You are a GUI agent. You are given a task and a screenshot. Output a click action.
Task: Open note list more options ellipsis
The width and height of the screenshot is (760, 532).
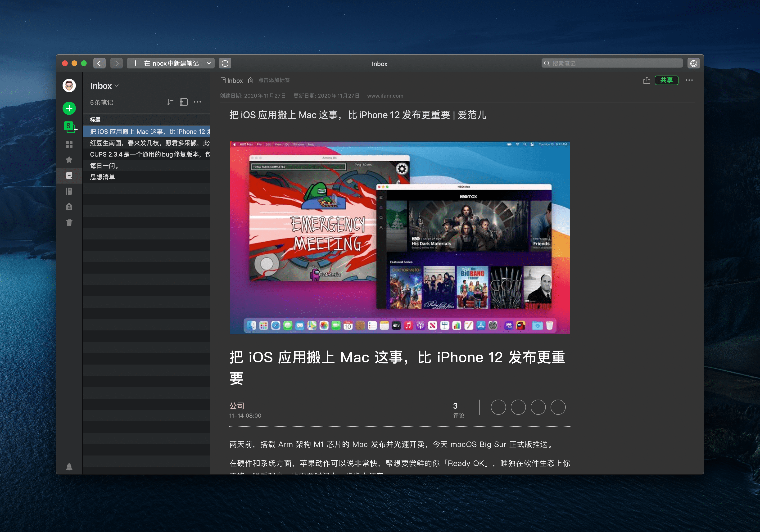[197, 102]
